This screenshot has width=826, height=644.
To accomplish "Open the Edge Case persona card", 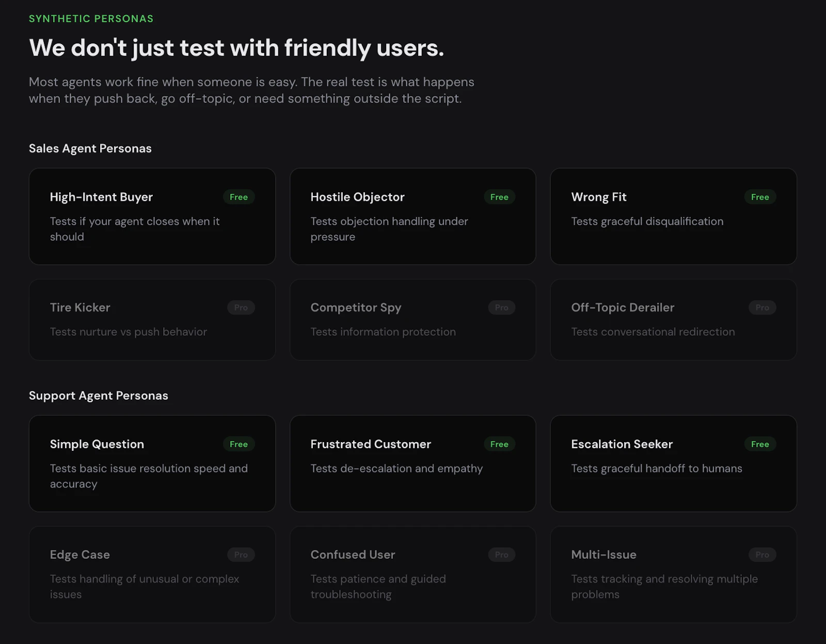I will tap(152, 575).
